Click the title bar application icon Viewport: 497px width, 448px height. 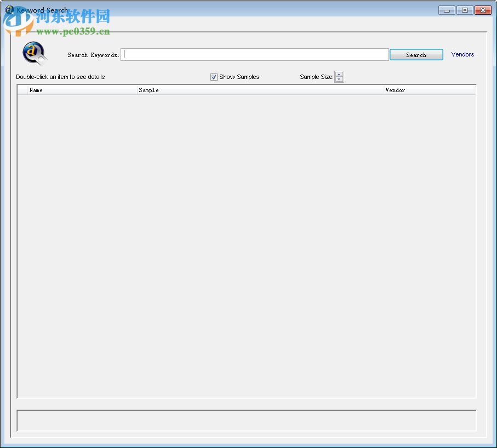10,10
